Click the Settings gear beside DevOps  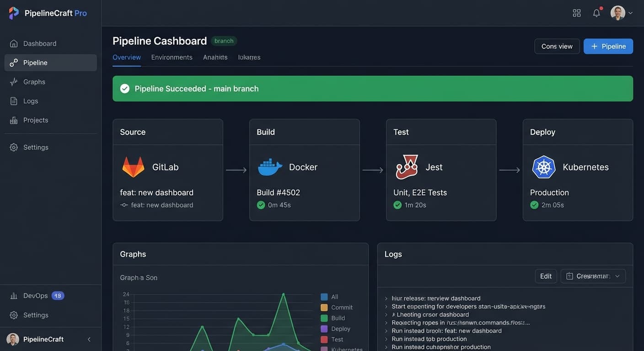coord(14,315)
